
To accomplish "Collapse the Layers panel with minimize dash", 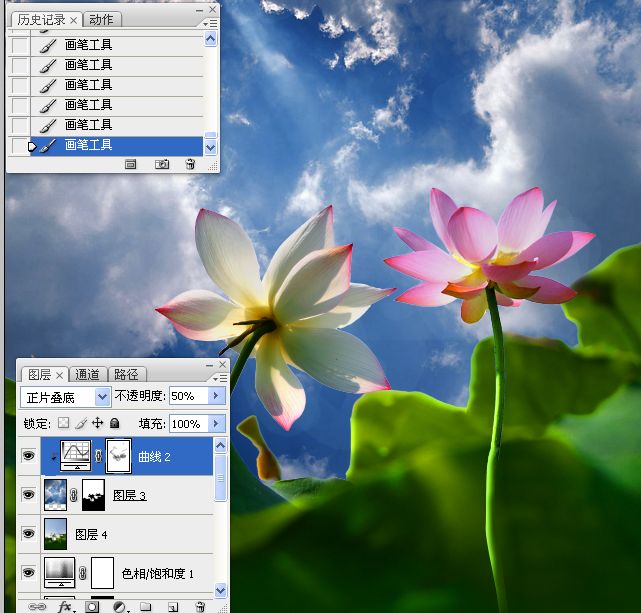I will coord(209,365).
